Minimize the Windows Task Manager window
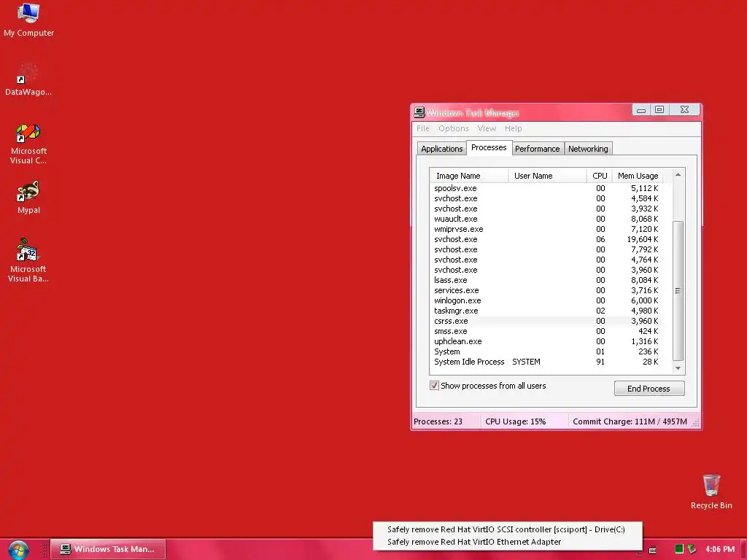 tap(641, 110)
